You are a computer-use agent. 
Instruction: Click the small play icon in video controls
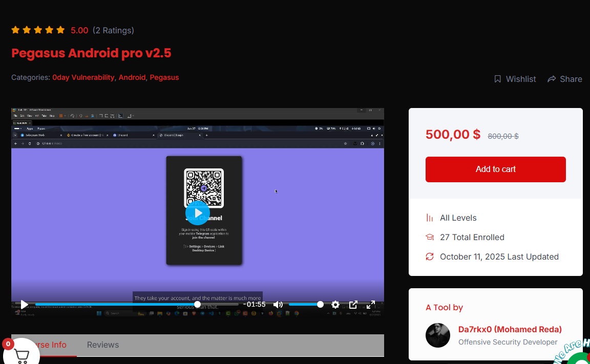(24, 304)
